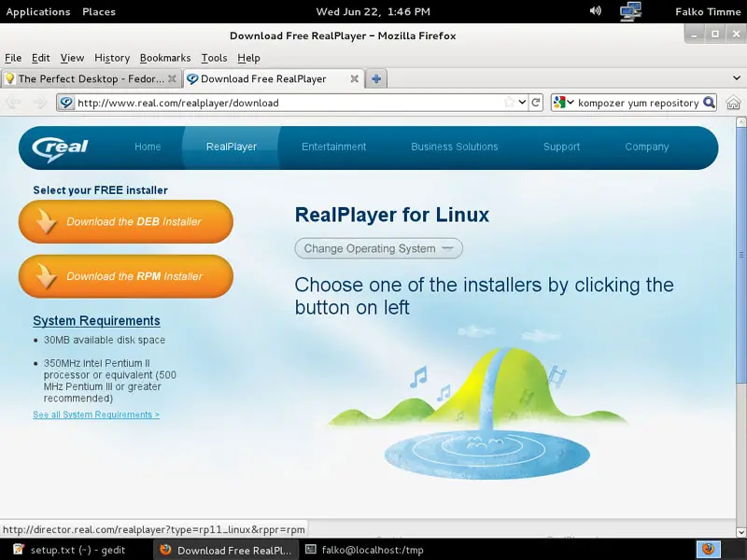Image resolution: width=747 pixels, height=560 pixels.
Task: Open a new tab with the plus icon
Action: [x=376, y=79]
